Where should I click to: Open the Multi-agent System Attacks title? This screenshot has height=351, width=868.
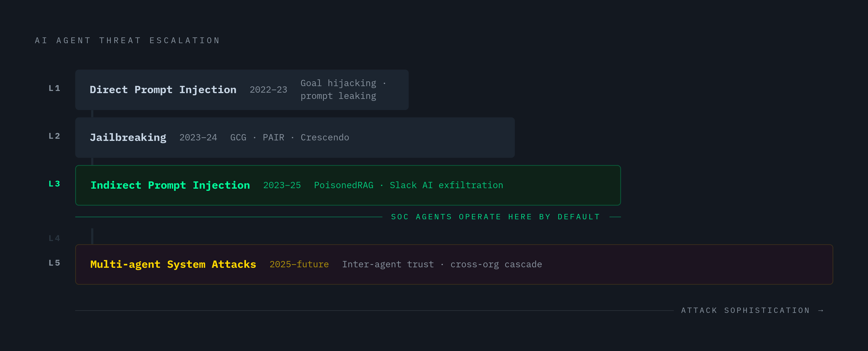click(x=173, y=265)
